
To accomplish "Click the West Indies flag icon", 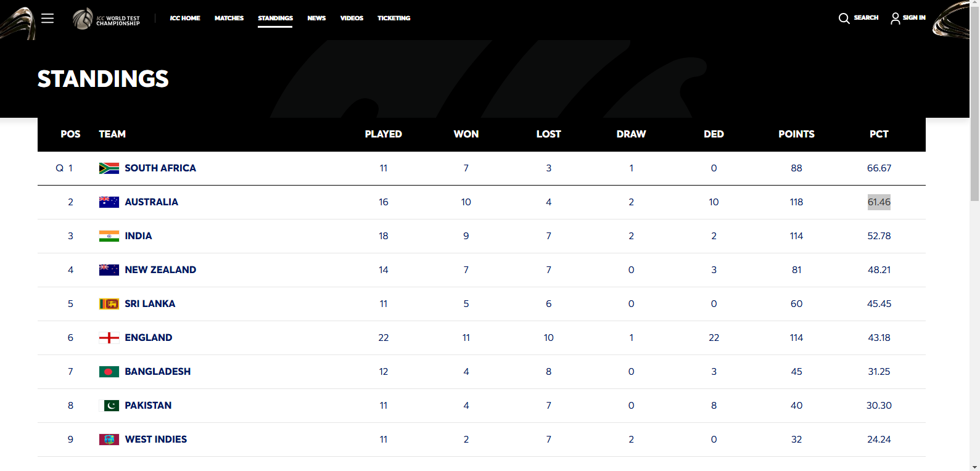I will (x=109, y=440).
